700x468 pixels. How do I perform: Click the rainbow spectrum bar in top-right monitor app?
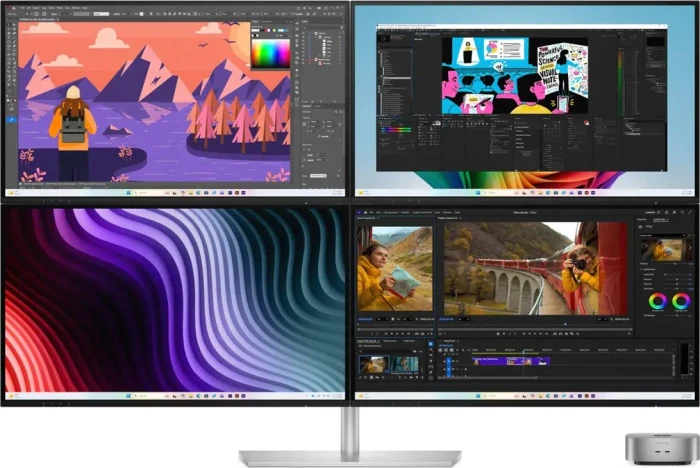pos(396,130)
